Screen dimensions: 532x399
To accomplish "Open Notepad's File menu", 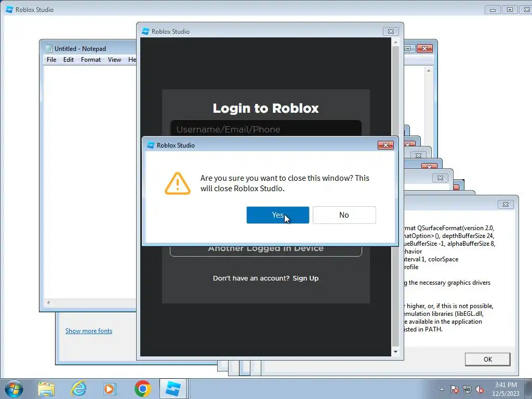I will coord(51,60).
